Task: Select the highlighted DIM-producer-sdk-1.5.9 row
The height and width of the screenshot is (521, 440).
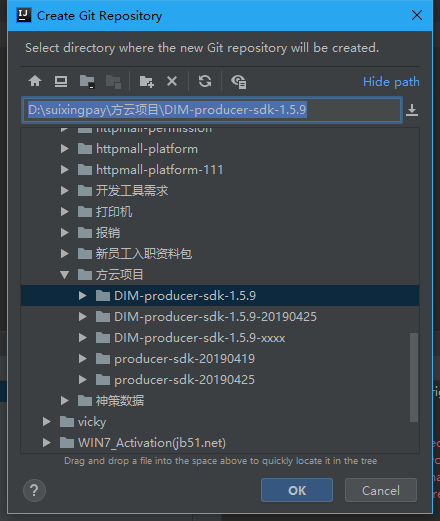Action: point(220,296)
